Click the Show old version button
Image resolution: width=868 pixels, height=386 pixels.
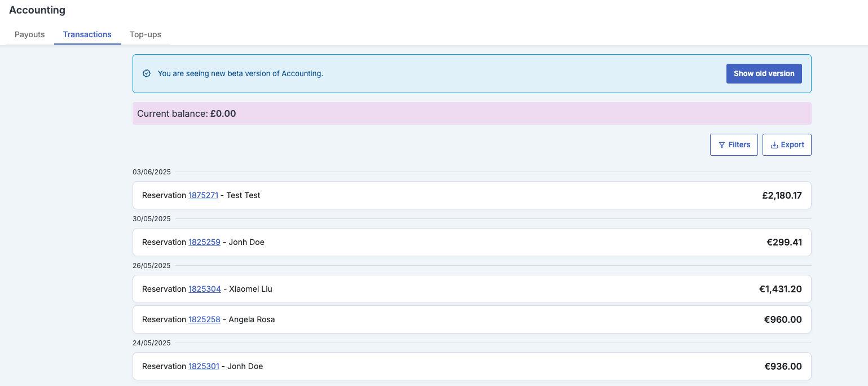click(764, 73)
